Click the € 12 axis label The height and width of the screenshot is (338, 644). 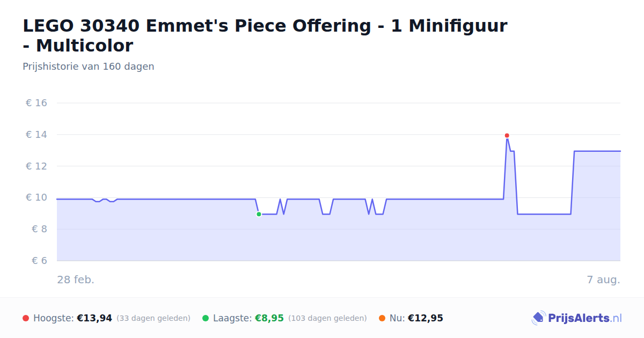coord(36,166)
